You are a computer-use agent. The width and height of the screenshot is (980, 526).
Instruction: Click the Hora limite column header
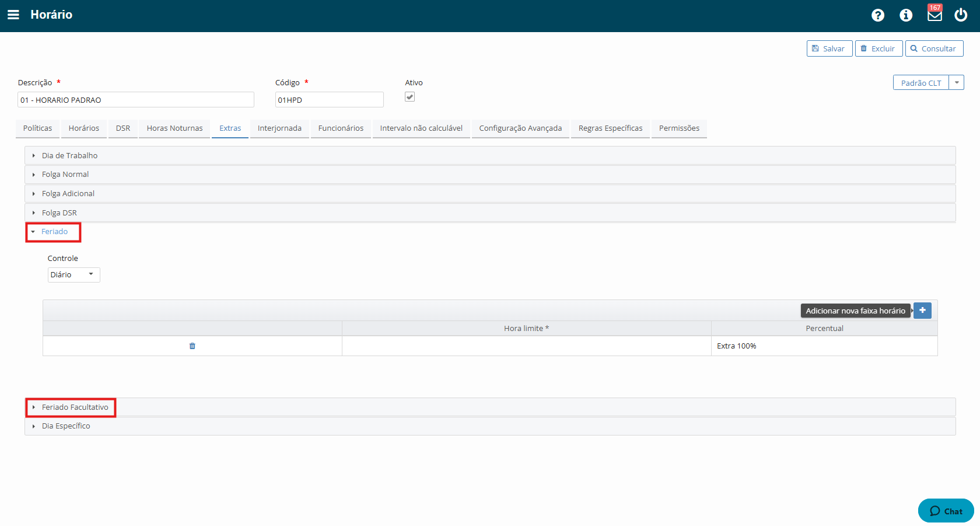[527, 329]
